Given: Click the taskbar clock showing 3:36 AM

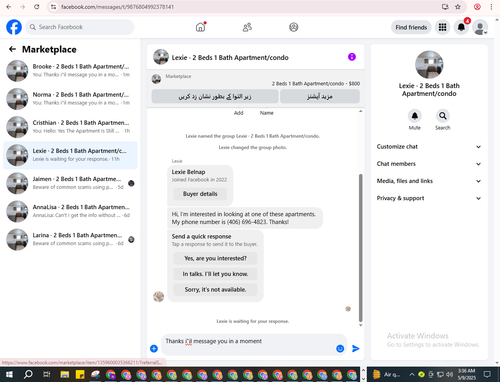Looking at the screenshot, I should click(466, 374).
